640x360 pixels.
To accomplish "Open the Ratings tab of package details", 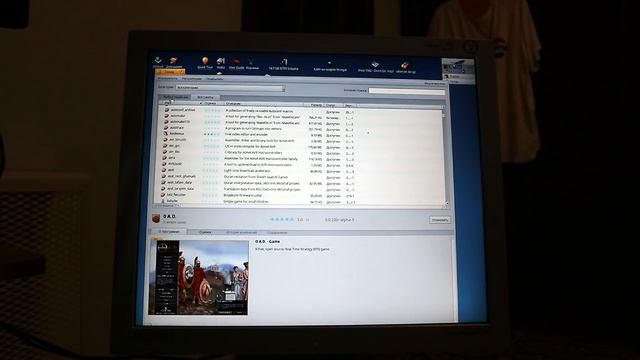I will coord(205,232).
